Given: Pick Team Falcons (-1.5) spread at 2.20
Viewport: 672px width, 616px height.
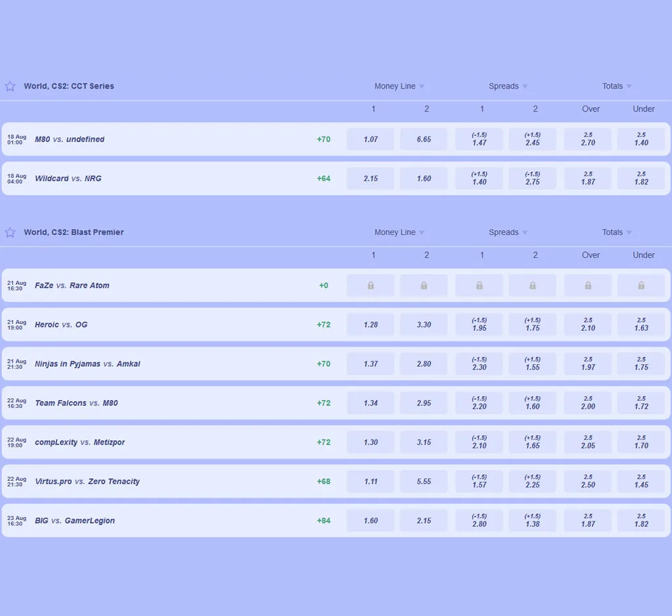Looking at the screenshot, I should (x=479, y=403).
